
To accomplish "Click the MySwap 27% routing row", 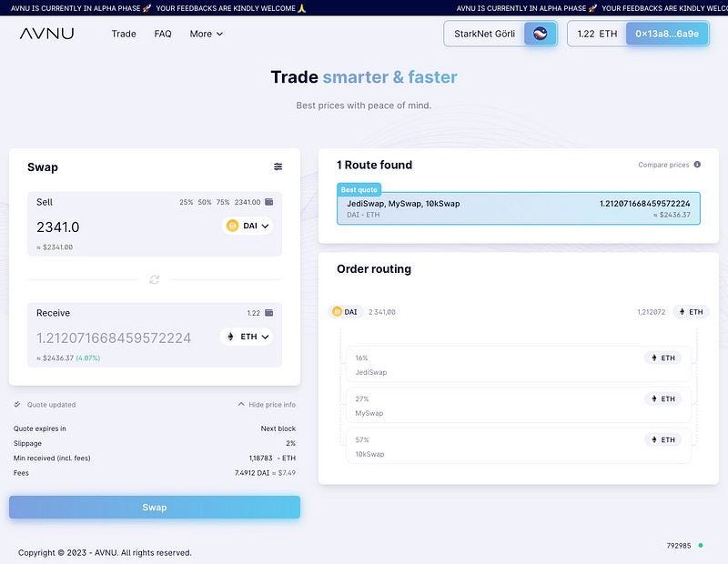I will [518, 405].
